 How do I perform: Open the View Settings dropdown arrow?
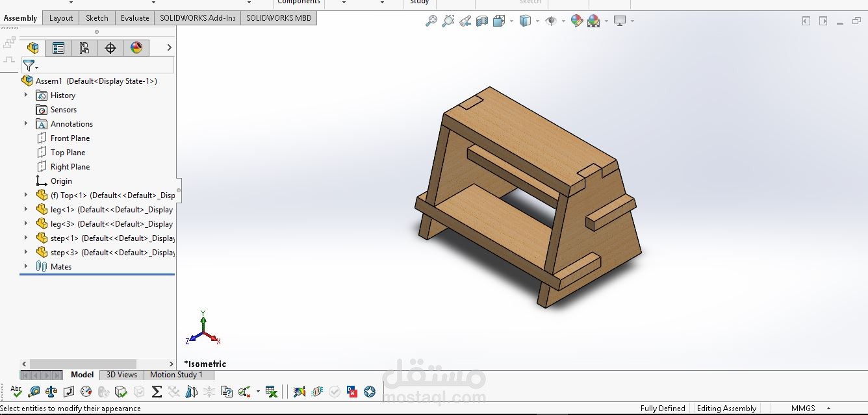pyautogui.click(x=632, y=21)
